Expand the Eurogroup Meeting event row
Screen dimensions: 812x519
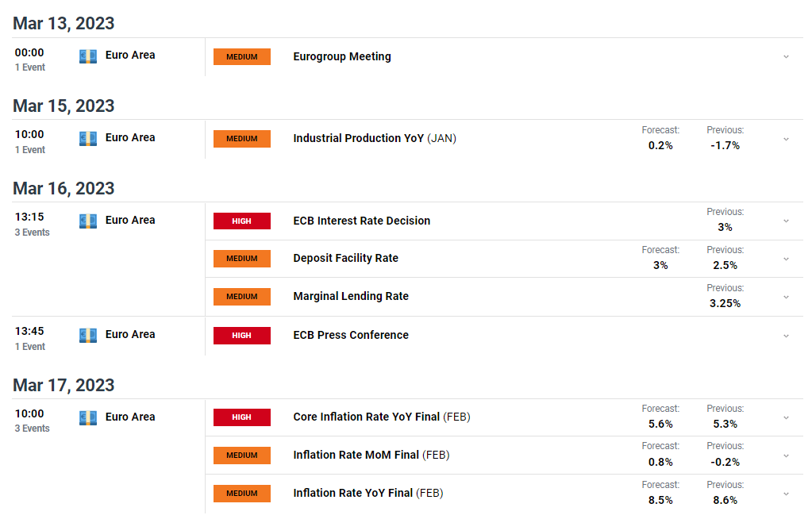pos(786,57)
